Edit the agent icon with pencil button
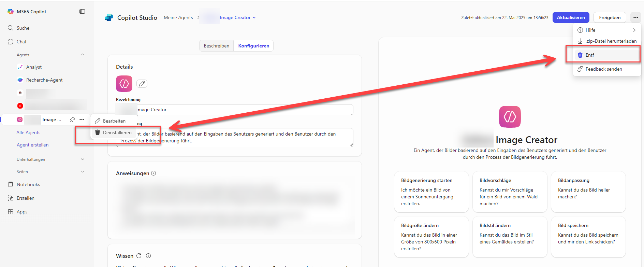The height and width of the screenshot is (267, 644). tap(142, 84)
